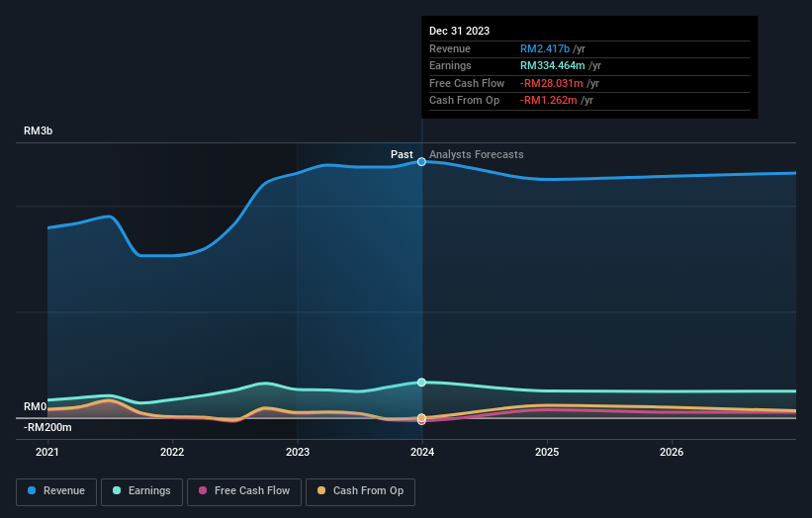
Task: Click the RM3b y-axis label
Action: pos(39,130)
